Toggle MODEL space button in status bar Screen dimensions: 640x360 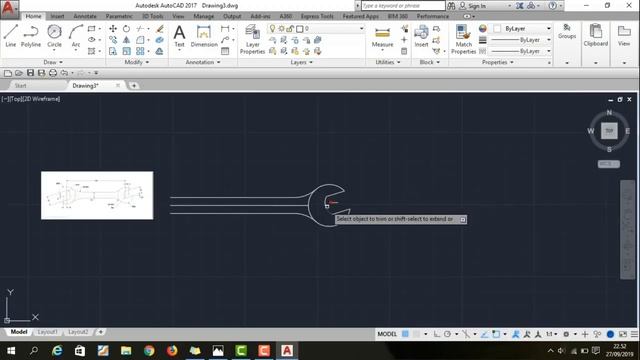[x=387, y=334]
